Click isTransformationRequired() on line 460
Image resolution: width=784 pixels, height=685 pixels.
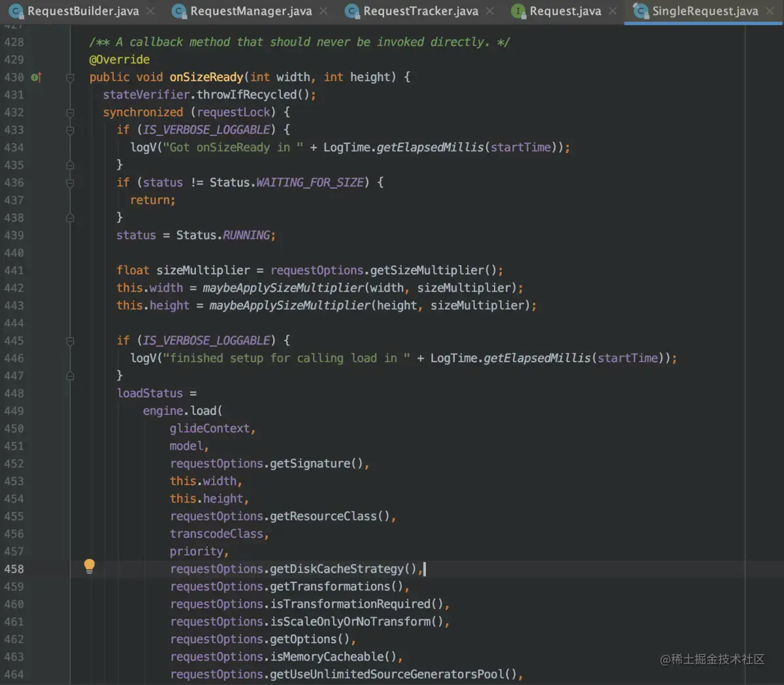(357, 605)
